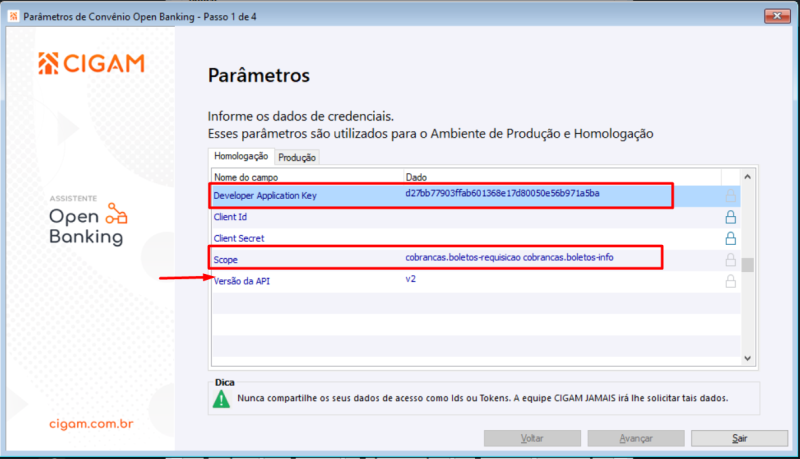Click the v2 API version value
The width and height of the screenshot is (800, 459).
point(411,279)
